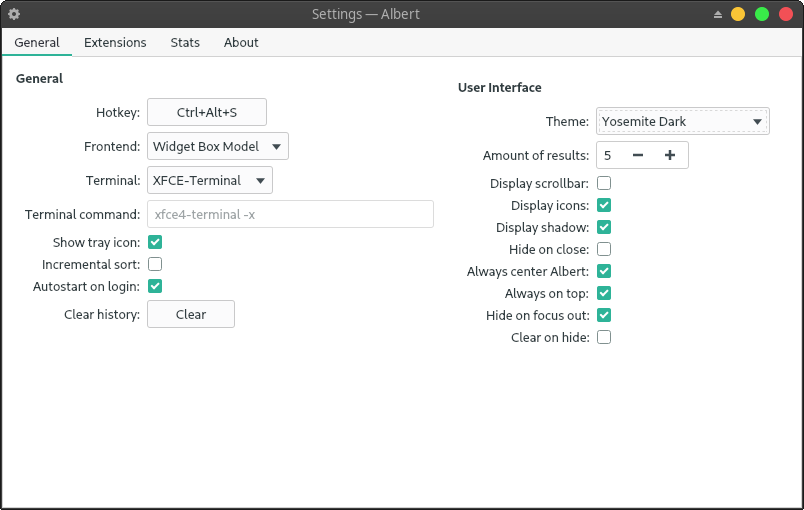
Task: Open the Stats tab
Action: click(185, 42)
